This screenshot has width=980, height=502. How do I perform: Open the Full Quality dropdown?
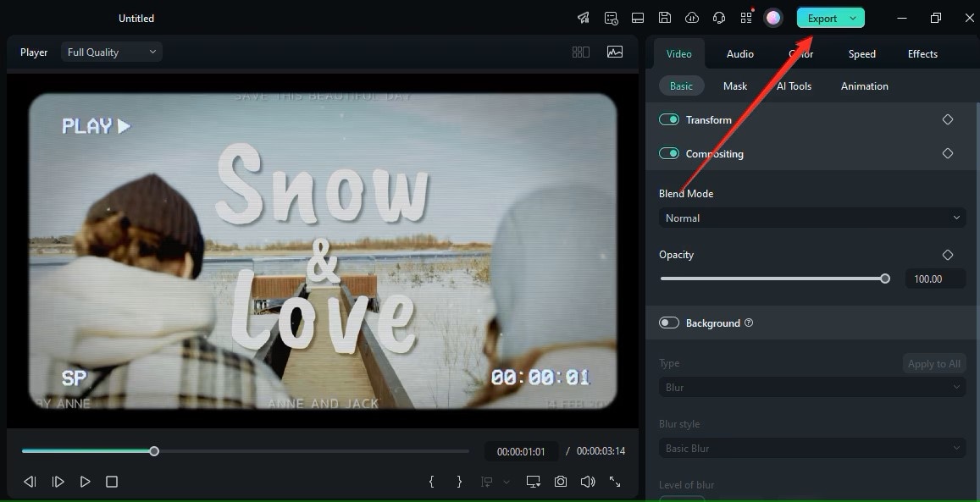(112, 52)
